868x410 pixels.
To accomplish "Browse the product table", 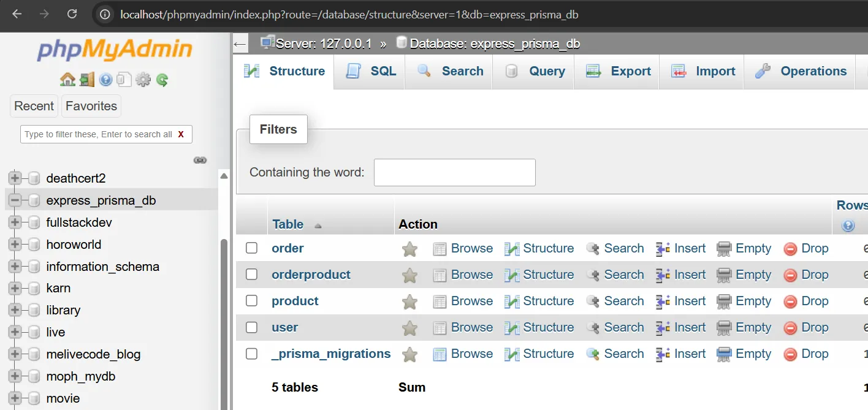I will (x=463, y=301).
